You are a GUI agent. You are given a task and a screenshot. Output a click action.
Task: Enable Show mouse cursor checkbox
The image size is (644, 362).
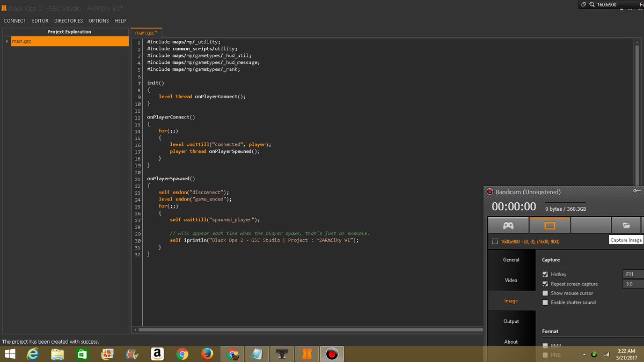click(545, 293)
